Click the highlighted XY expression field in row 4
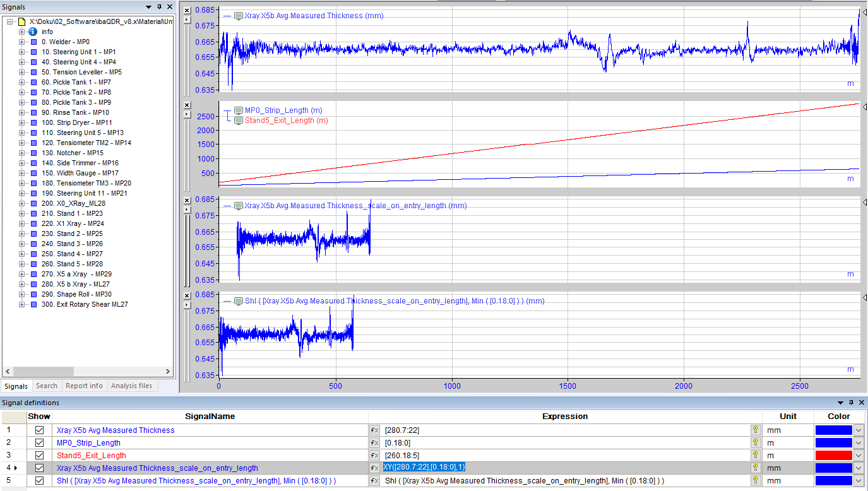 (x=566, y=468)
